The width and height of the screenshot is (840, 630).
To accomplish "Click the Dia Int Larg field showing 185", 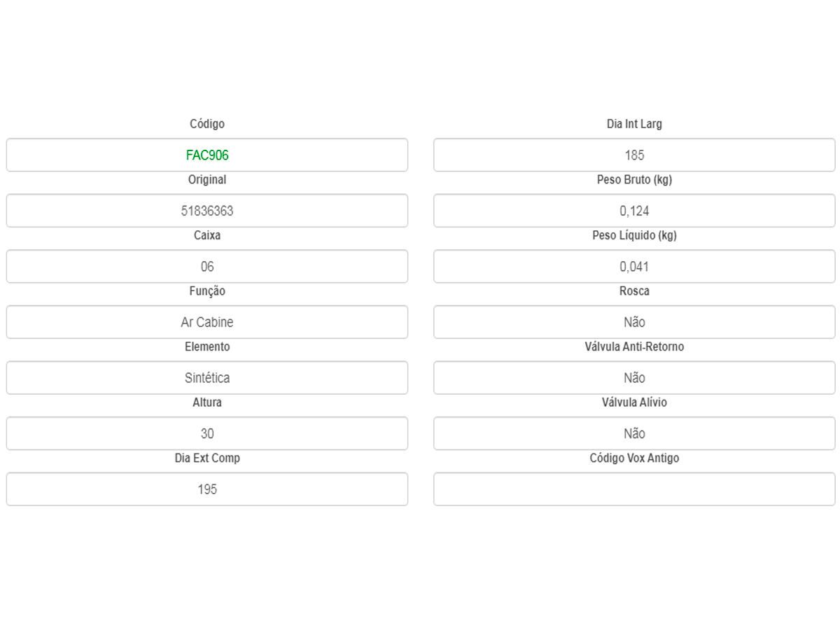I will [634, 155].
